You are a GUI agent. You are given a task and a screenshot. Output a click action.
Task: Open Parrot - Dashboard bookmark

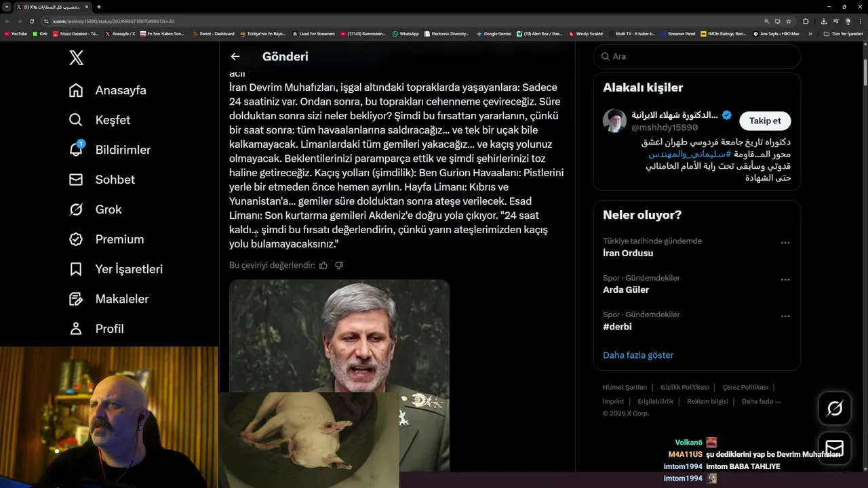coord(214,33)
